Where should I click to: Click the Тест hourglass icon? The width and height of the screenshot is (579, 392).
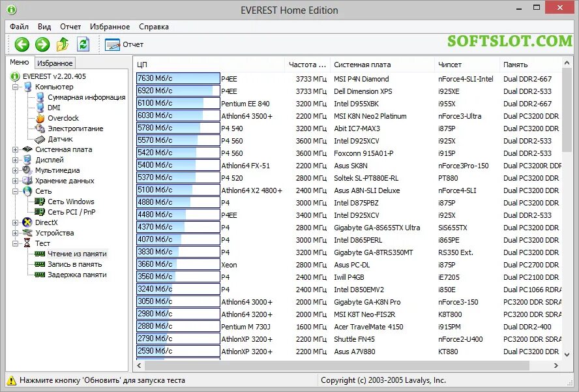point(27,243)
